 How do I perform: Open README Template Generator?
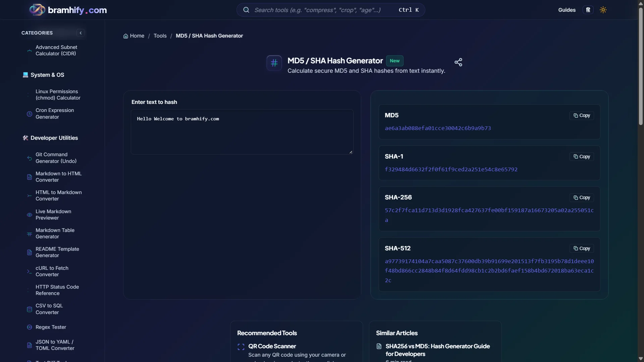pos(57,252)
